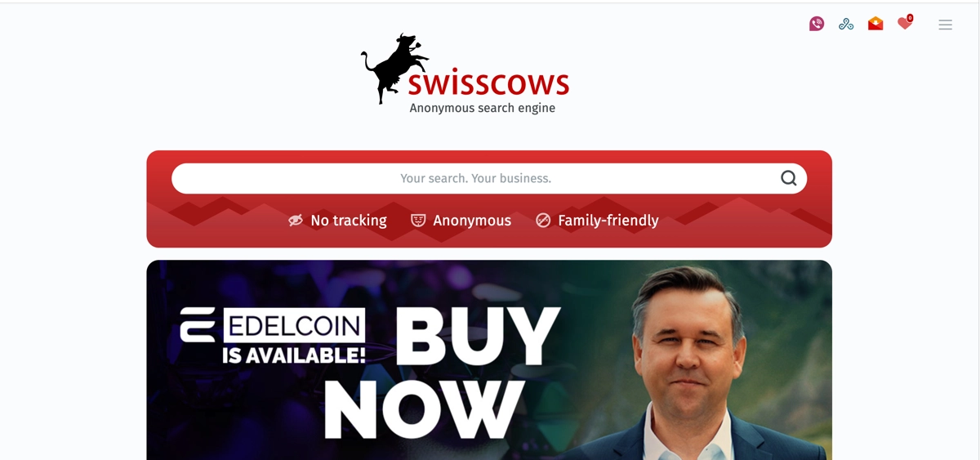980x460 pixels.
Task: Click the "No tracking" label
Action: [x=349, y=221]
